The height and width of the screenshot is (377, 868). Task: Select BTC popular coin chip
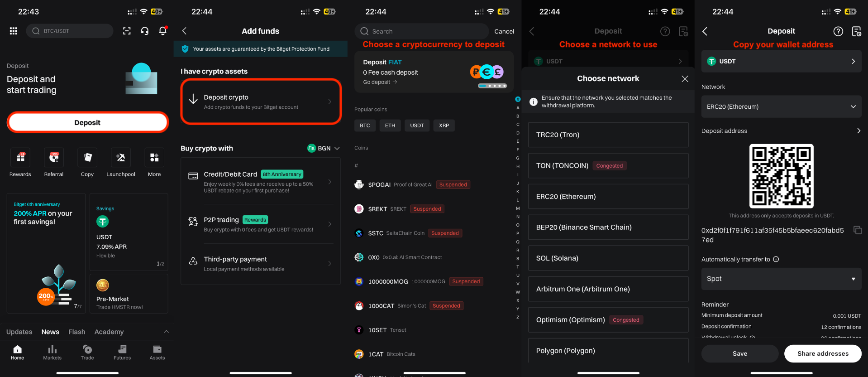tap(365, 126)
